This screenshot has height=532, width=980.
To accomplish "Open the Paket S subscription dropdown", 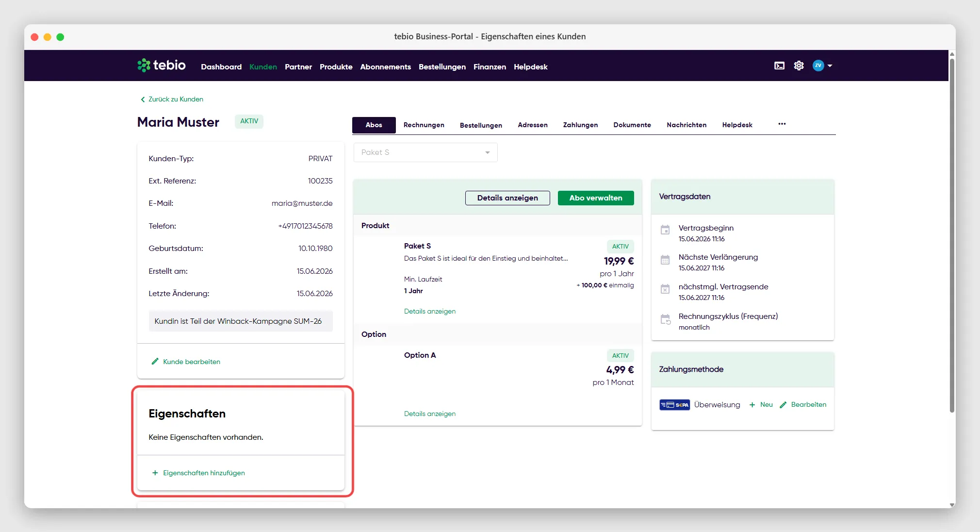I will tap(425, 152).
